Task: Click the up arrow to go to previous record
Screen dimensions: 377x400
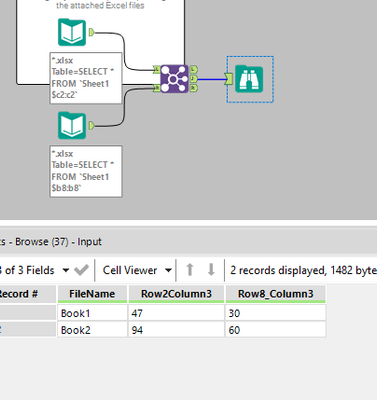Action: click(x=190, y=270)
